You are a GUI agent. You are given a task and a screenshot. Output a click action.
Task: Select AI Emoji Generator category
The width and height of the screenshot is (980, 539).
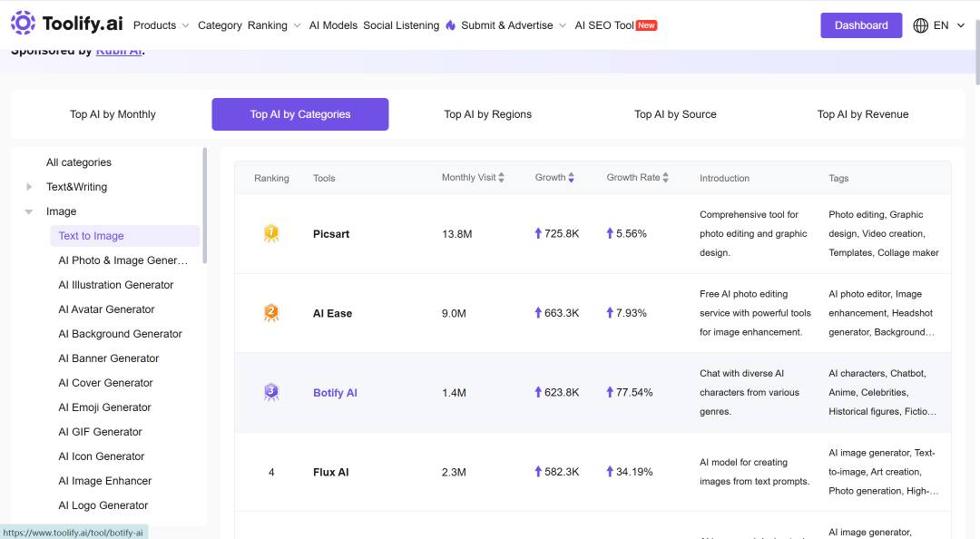click(x=105, y=407)
